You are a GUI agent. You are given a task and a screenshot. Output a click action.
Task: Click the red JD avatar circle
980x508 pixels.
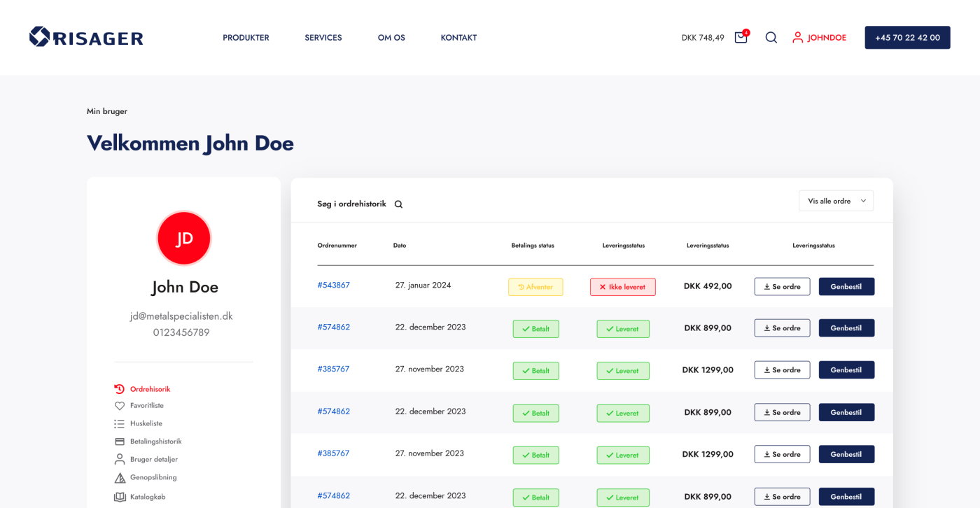point(184,239)
